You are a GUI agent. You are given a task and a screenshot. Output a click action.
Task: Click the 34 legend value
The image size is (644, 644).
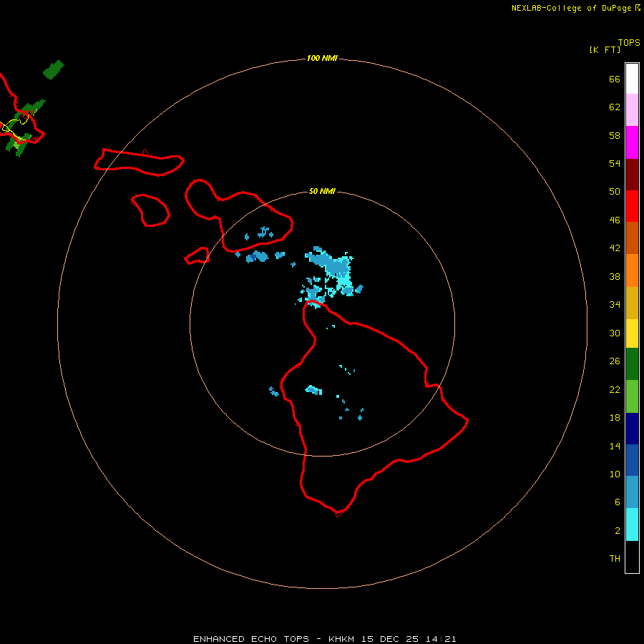click(x=615, y=304)
